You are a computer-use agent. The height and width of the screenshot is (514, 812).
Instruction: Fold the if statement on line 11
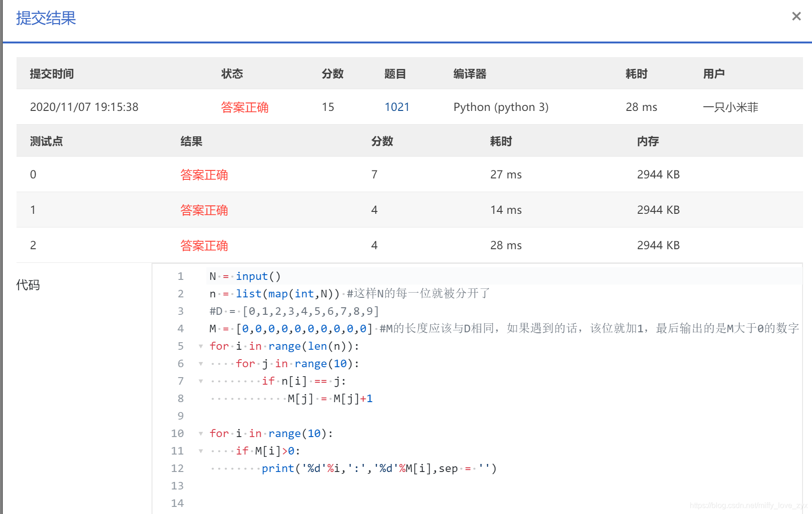pos(201,451)
